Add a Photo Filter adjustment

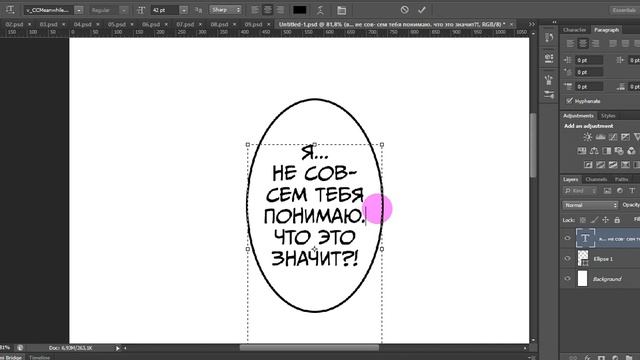619,151
